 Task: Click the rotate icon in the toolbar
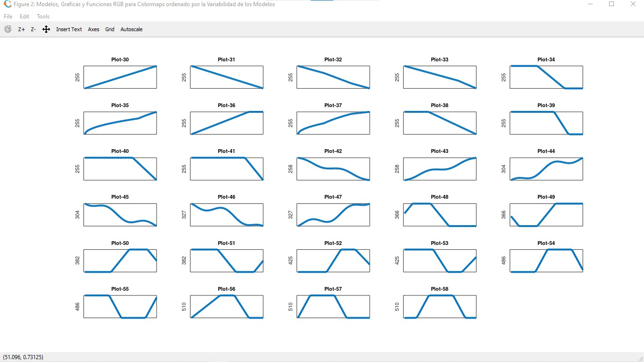tap(8, 29)
